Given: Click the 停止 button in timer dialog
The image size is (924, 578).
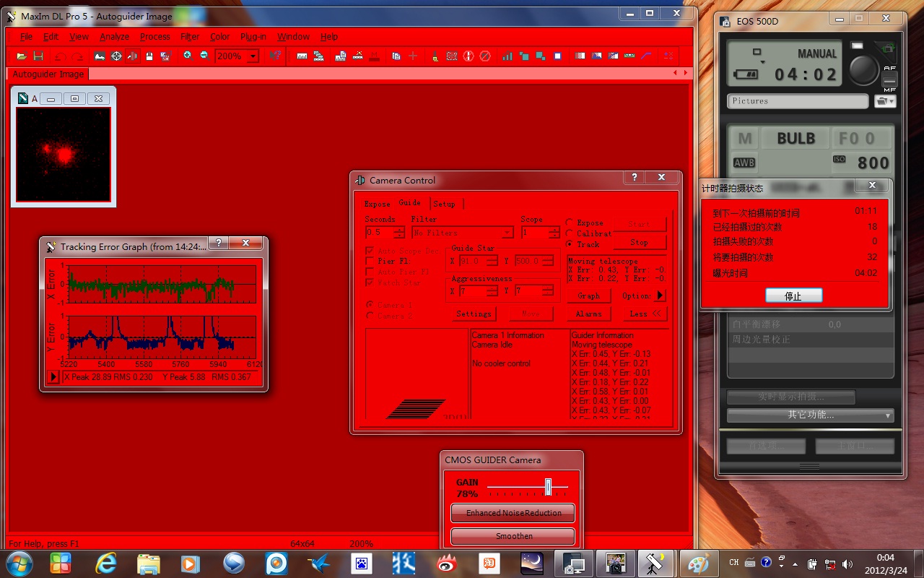Looking at the screenshot, I should tap(793, 296).
